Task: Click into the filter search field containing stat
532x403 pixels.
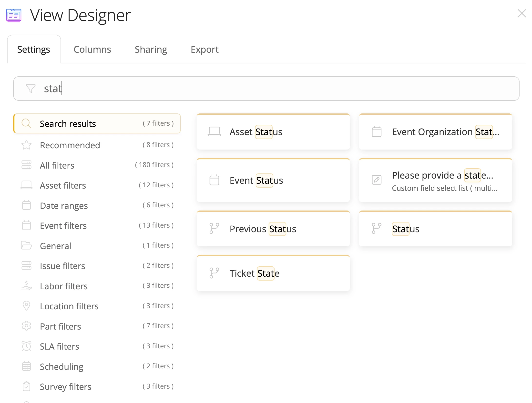Action: (x=266, y=89)
